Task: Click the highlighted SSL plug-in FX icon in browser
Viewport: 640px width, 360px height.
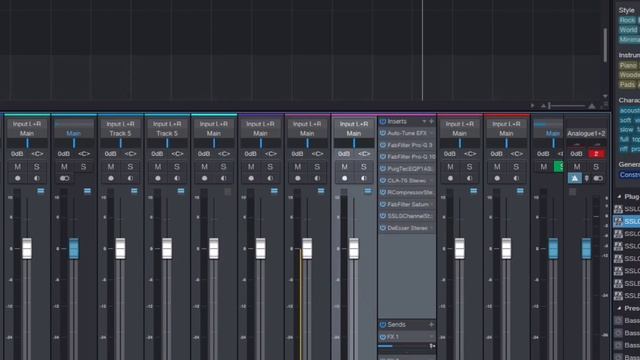Action: [618, 222]
